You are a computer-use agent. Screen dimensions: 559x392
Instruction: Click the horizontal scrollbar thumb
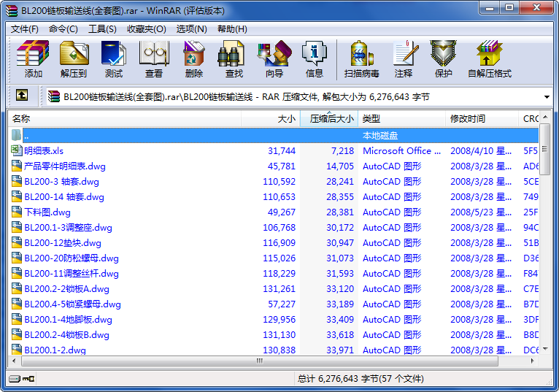(x=260, y=361)
